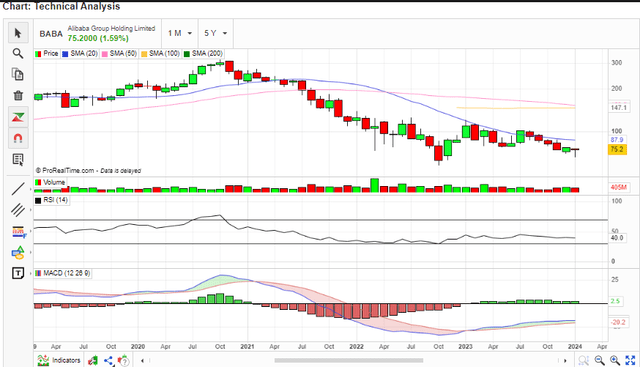Click the BABA ticker symbol
The width and height of the screenshot is (640, 367).
(51, 34)
